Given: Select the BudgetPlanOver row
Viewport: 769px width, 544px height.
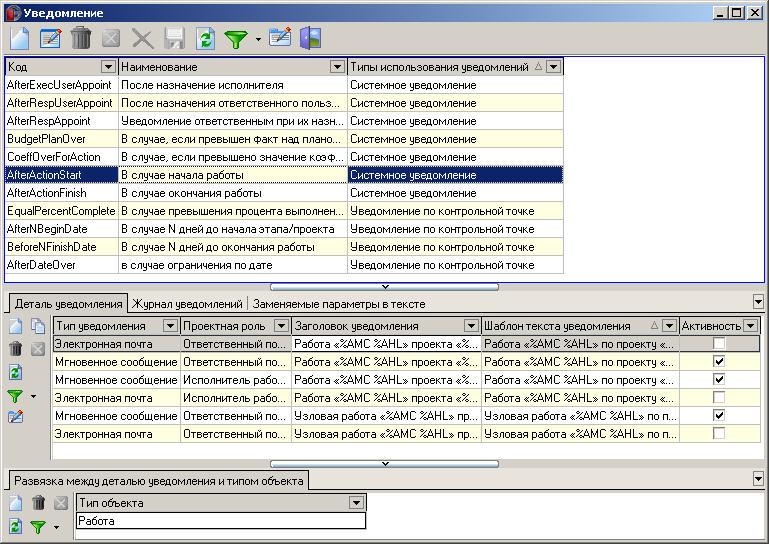Looking at the screenshot, I should pos(284,139).
